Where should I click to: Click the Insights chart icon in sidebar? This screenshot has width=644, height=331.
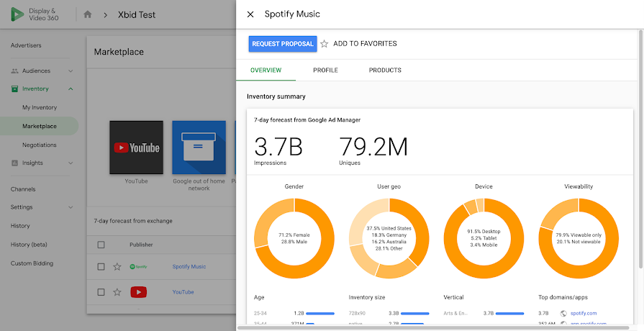[x=15, y=163]
